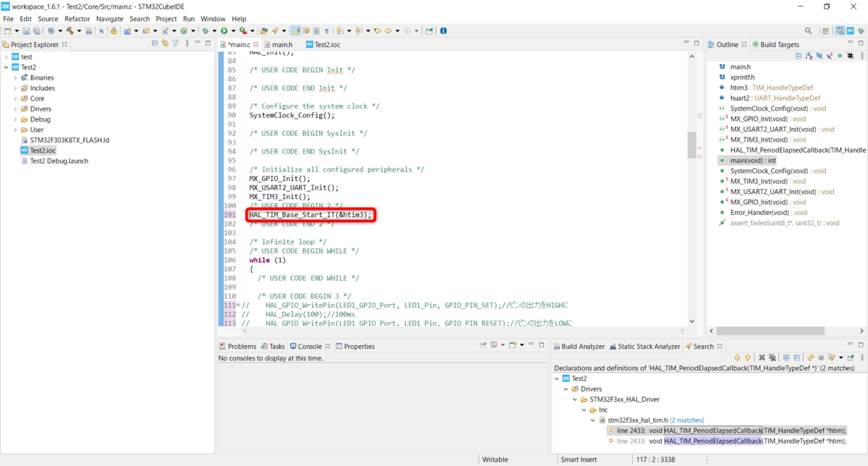
Task: Toggle Sort alphabetically in Outline
Action: tap(809, 55)
